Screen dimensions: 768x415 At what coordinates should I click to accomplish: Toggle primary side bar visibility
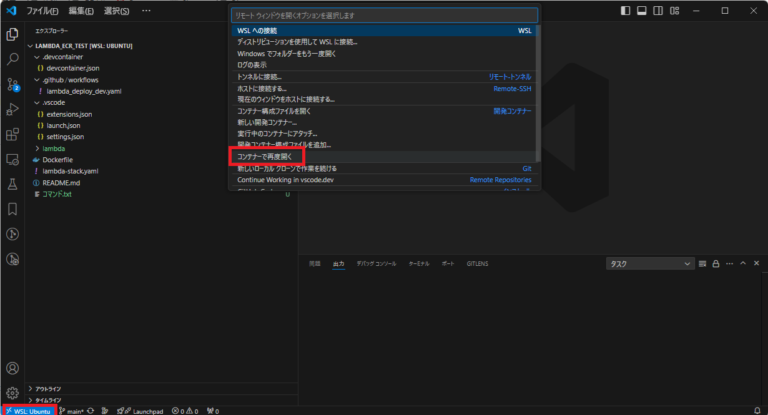(x=625, y=11)
